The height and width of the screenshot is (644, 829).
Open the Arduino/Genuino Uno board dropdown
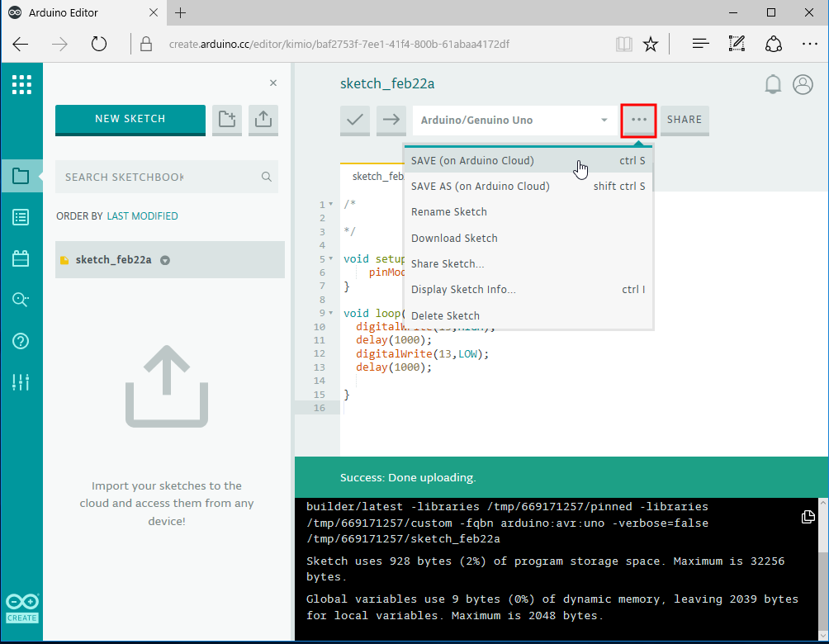pos(515,120)
